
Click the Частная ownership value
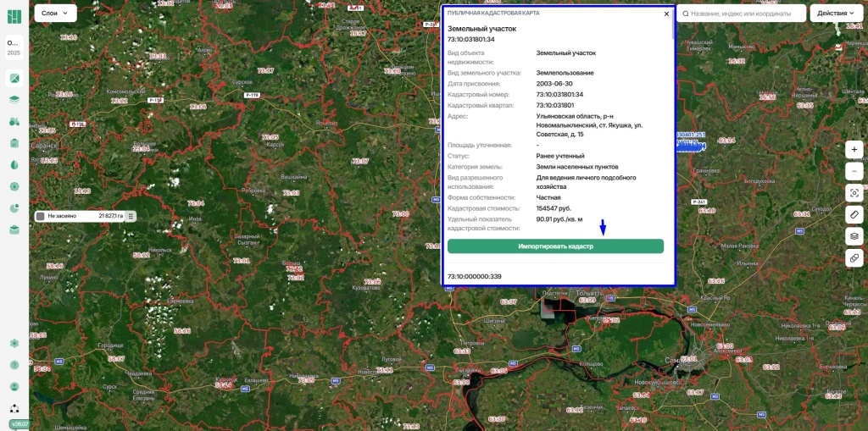[548, 197]
